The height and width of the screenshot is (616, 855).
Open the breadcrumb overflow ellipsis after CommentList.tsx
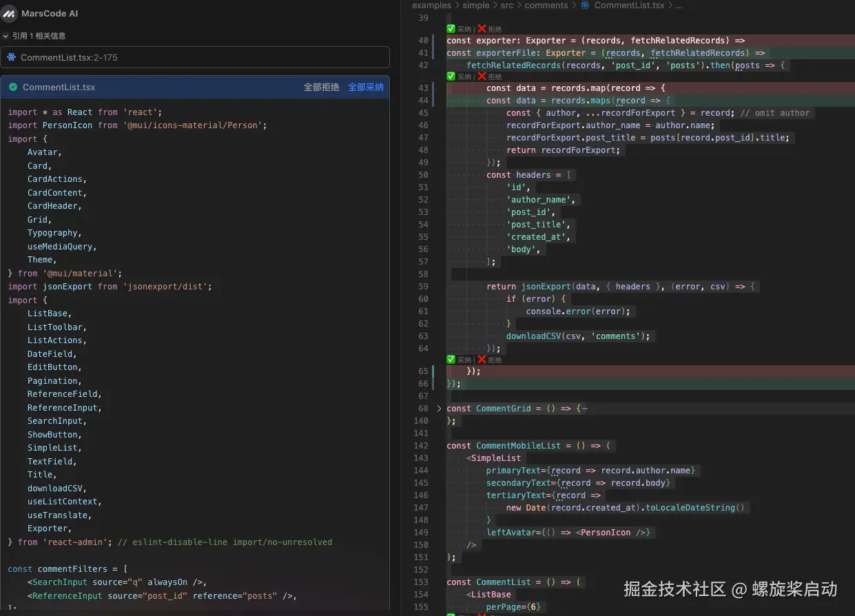coord(679,6)
